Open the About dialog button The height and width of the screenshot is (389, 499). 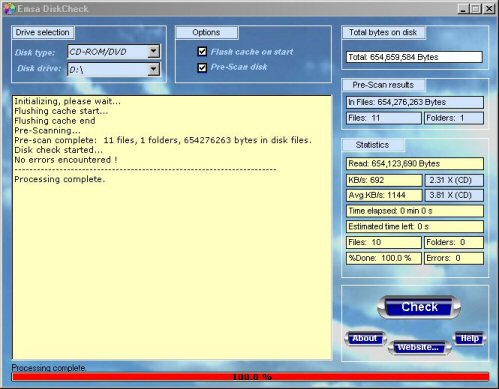(x=365, y=338)
